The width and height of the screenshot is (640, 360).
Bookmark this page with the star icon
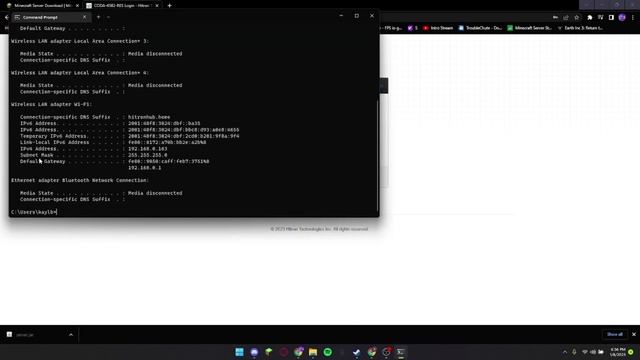tap(576, 18)
